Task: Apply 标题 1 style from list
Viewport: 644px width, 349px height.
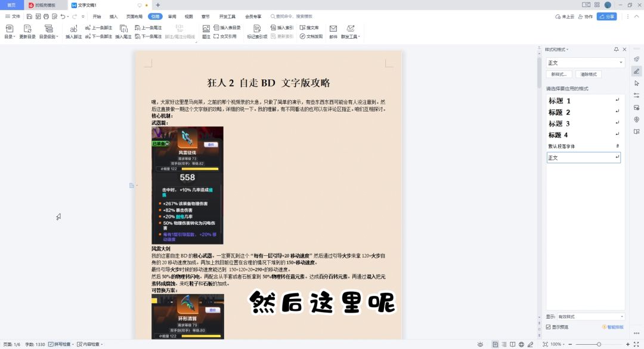Action: 584,101
